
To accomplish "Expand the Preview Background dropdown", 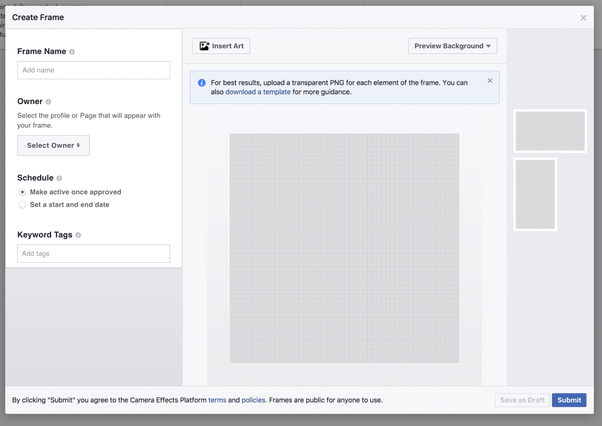I will tap(452, 46).
